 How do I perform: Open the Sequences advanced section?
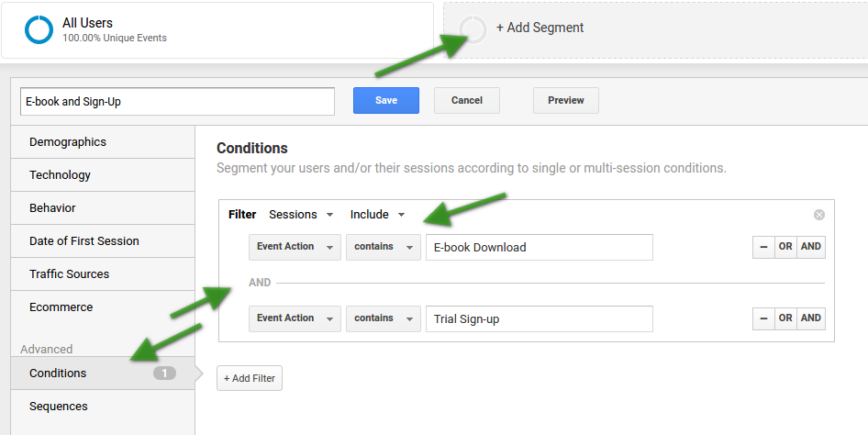click(x=59, y=407)
